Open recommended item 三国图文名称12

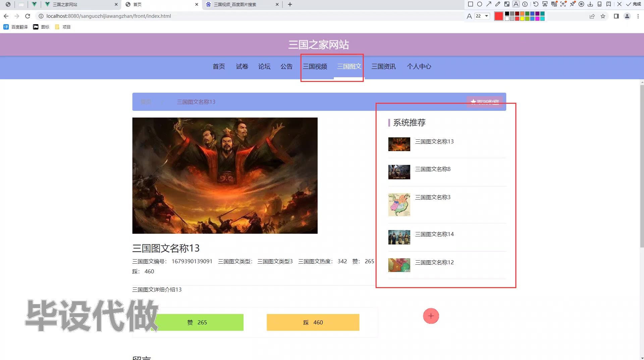[x=434, y=262]
